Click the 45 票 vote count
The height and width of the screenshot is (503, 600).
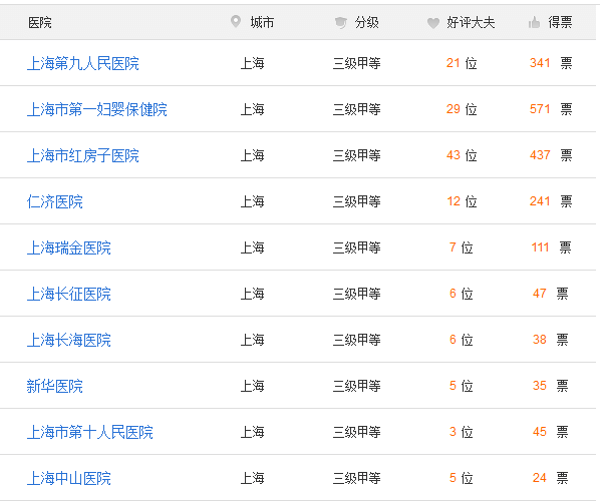tap(550, 432)
